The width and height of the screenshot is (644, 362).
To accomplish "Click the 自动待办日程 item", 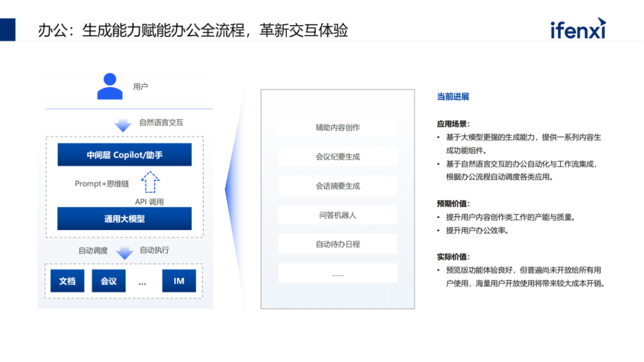I will pyautogui.click(x=338, y=244).
